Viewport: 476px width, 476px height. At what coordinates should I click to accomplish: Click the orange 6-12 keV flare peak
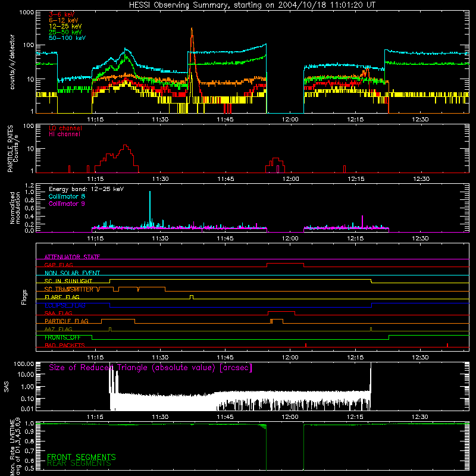tap(192, 29)
